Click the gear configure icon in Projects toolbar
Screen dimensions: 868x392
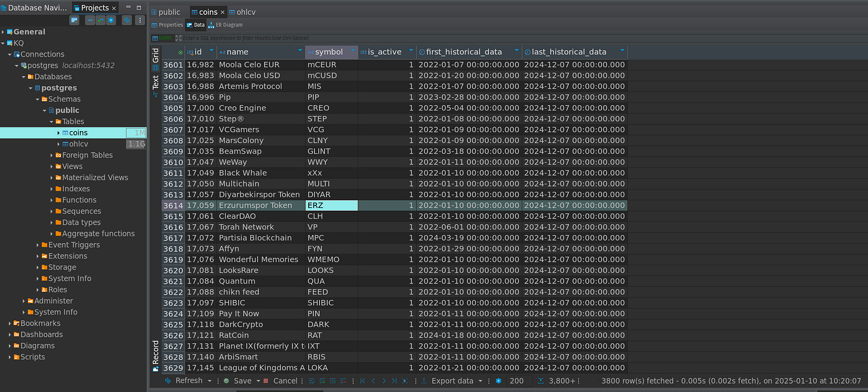(111, 20)
